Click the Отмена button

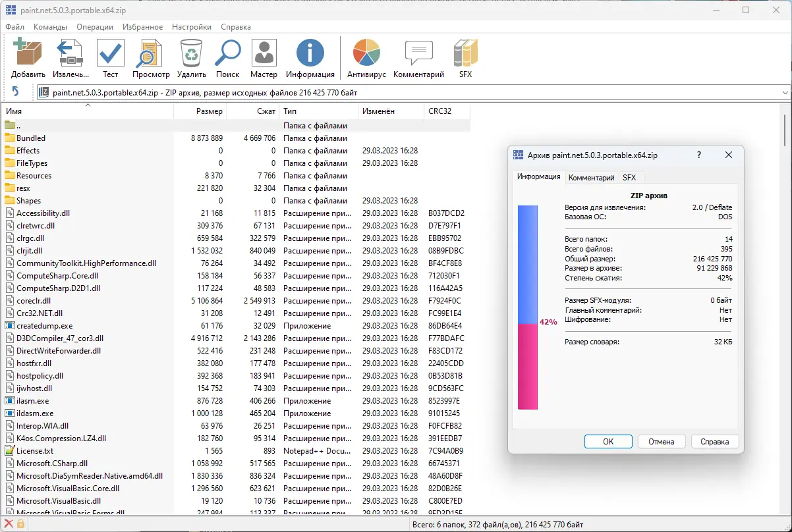point(661,442)
